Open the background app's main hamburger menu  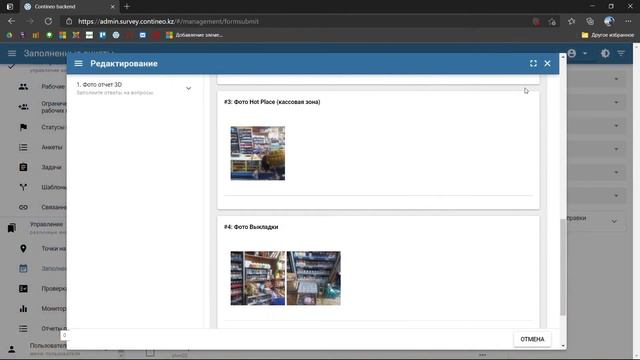[12, 53]
